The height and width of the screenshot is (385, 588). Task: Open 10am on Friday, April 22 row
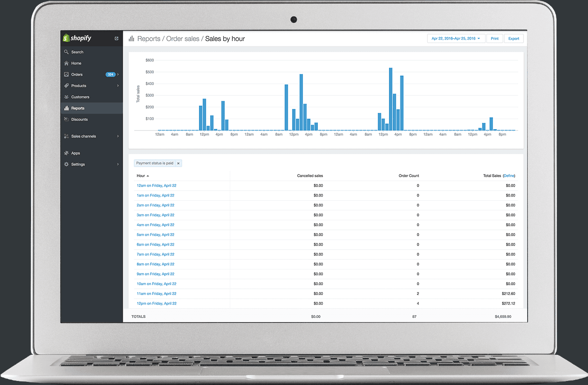(156, 284)
